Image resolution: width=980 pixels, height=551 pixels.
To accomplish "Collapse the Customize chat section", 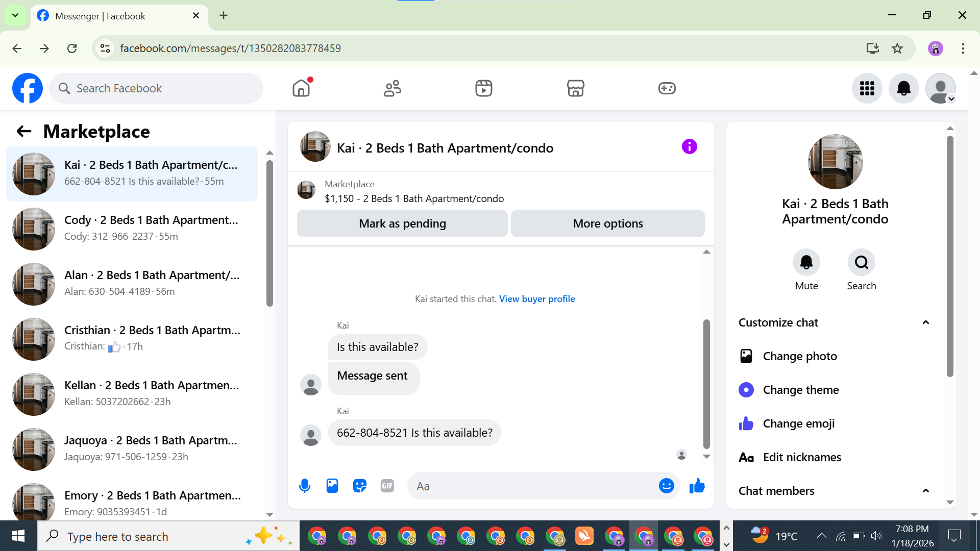I will point(925,322).
